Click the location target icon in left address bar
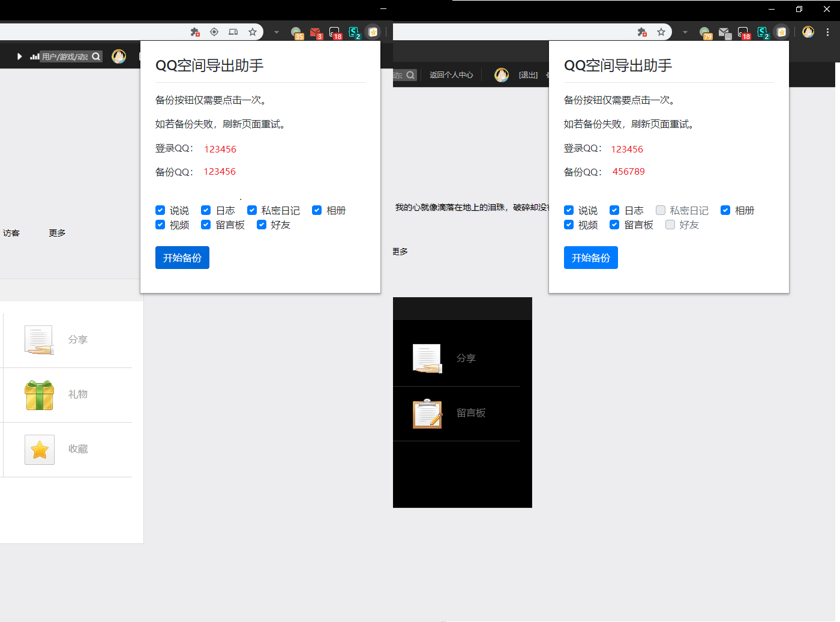Screen dimensions: 840x622 coord(214,32)
